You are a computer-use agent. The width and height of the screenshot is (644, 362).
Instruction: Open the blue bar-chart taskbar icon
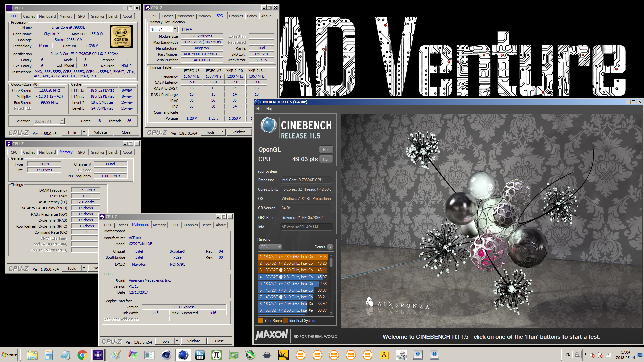coord(200,355)
